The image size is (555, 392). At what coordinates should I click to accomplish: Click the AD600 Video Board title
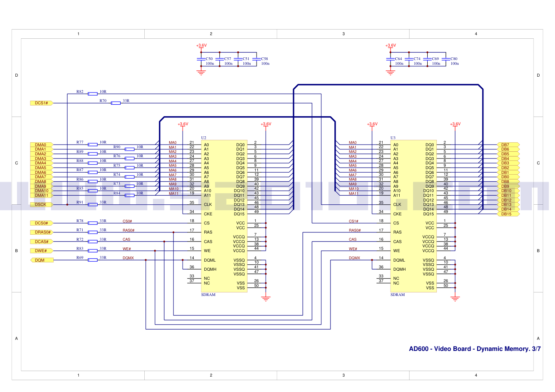pyautogui.click(x=475, y=349)
